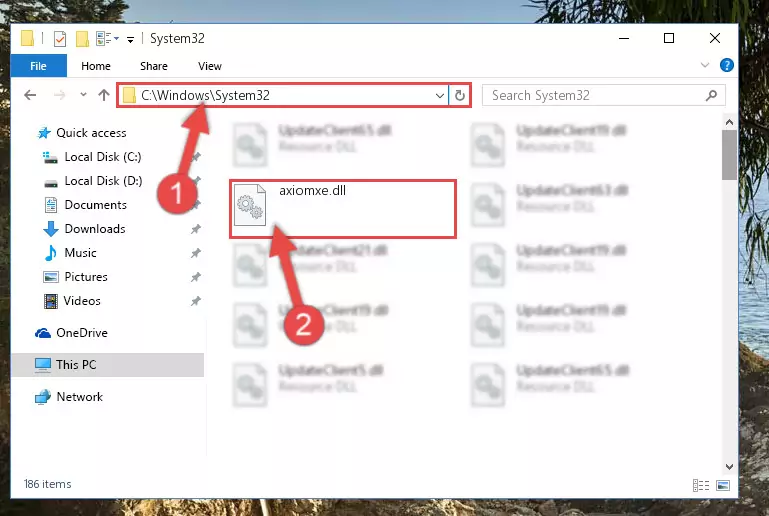The width and height of the screenshot is (769, 516).
Task: Click the axiomxe.dll gear file icon
Action: click(250, 205)
